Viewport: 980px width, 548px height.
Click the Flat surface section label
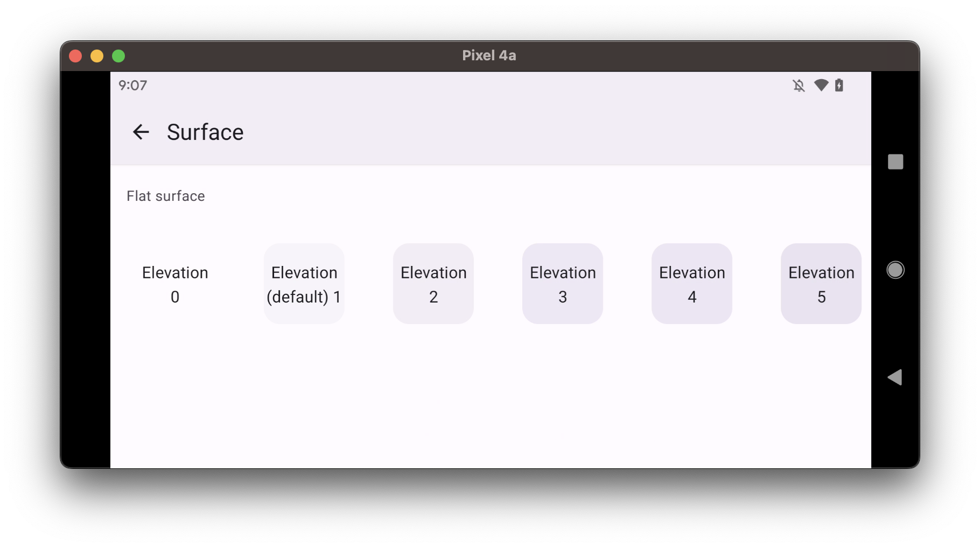click(x=166, y=196)
